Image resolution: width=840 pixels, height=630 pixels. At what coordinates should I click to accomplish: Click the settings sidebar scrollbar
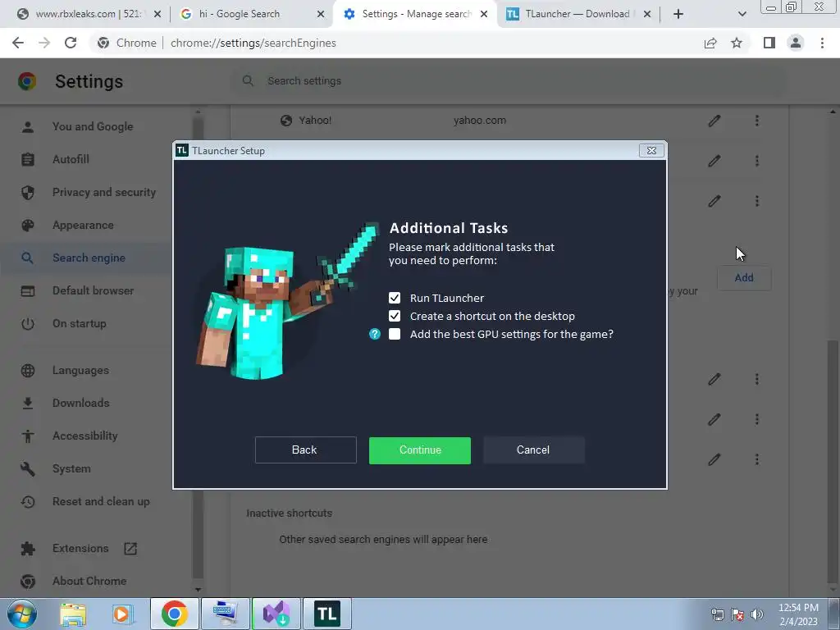click(x=198, y=349)
